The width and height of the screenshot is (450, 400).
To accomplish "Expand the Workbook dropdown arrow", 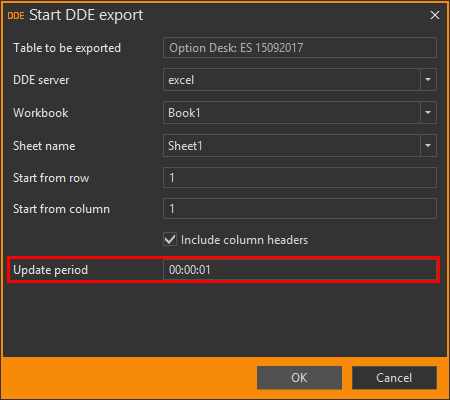I will click(428, 113).
